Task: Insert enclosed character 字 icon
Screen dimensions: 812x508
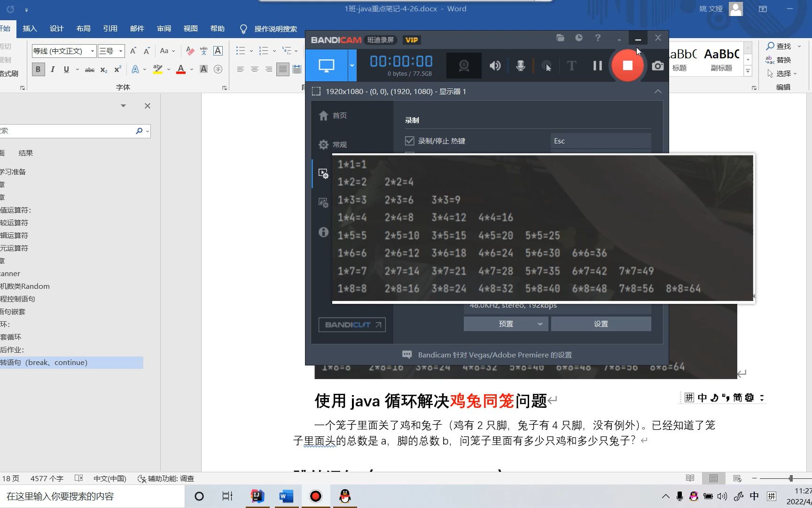Action: pyautogui.click(x=218, y=70)
